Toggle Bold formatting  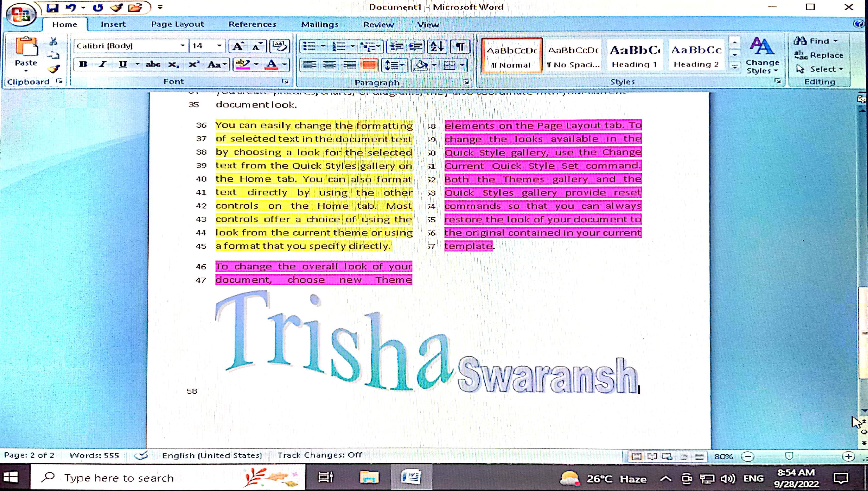click(x=83, y=64)
